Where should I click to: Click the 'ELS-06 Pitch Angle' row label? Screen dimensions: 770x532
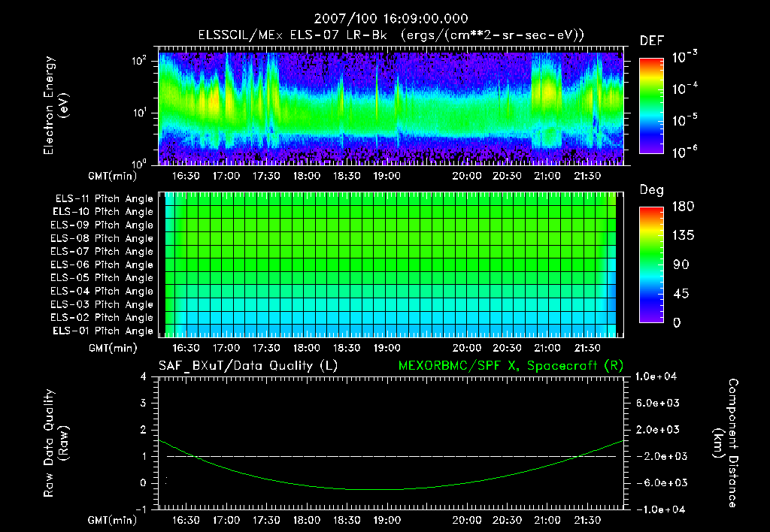(x=102, y=264)
